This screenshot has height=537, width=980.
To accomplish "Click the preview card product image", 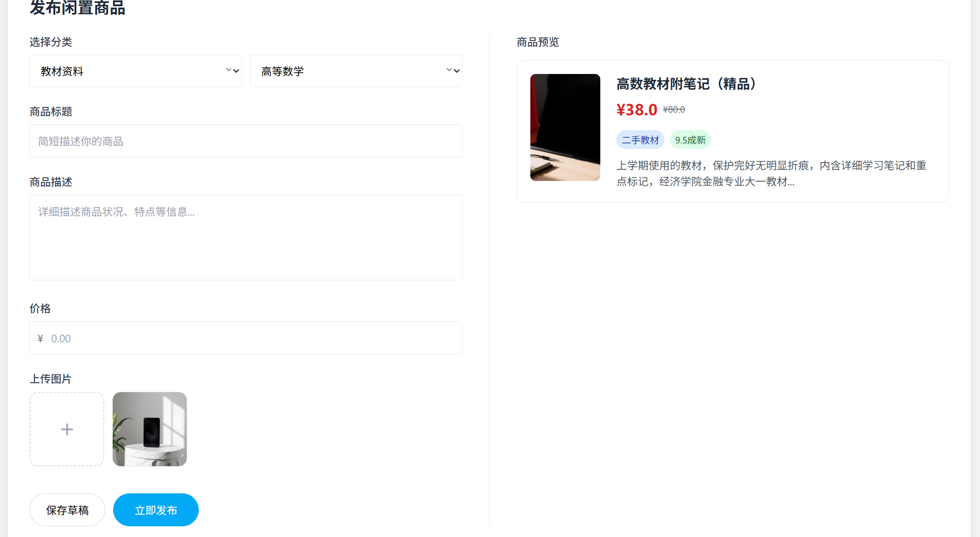I will pos(565,127).
